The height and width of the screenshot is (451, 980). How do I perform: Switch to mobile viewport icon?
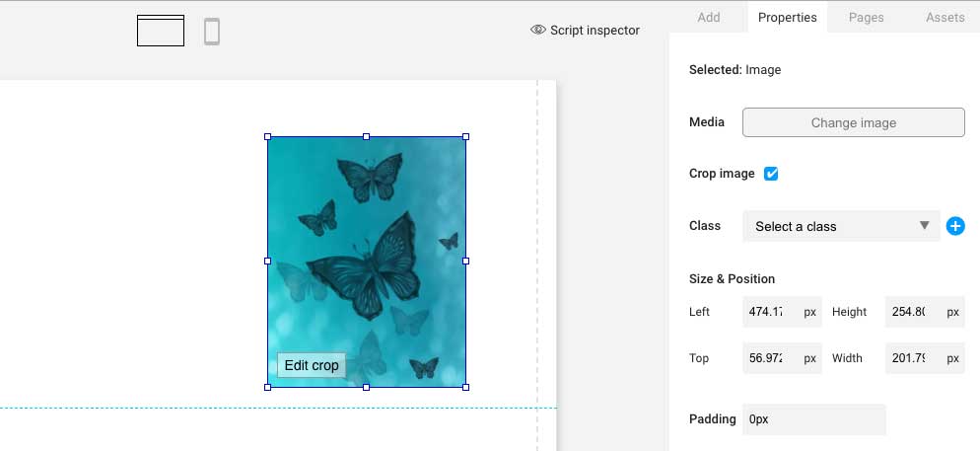click(212, 32)
